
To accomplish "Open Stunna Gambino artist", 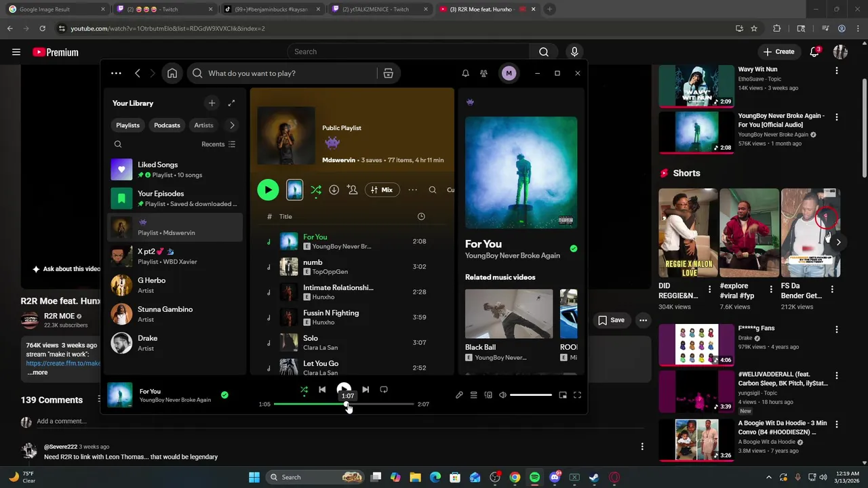I will click(175, 314).
